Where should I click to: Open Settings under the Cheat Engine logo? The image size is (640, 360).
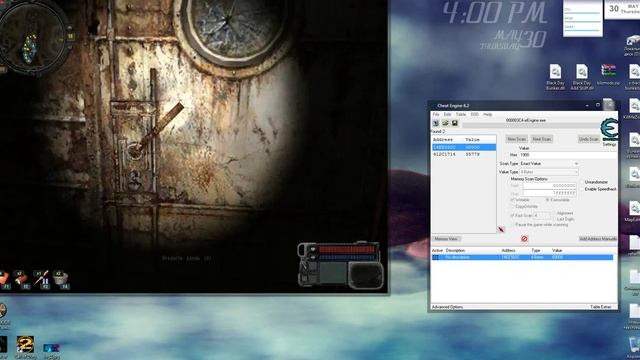pos(609,144)
